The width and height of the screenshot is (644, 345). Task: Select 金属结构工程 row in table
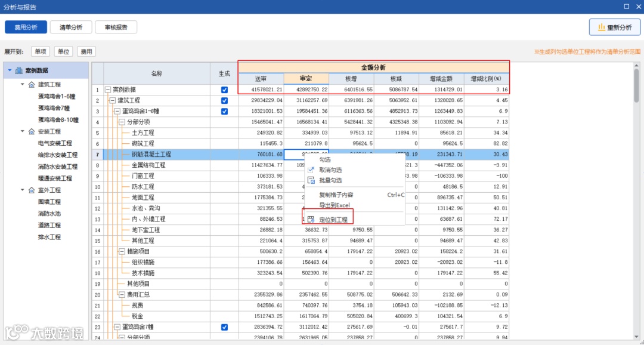click(x=300, y=165)
